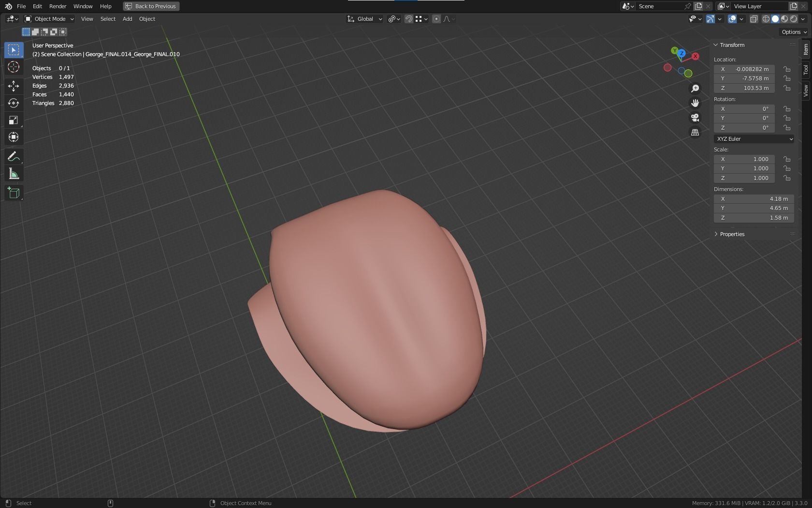The height and width of the screenshot is (508, 812).
Task: Open the Edit menu
Action: point(37,6)
